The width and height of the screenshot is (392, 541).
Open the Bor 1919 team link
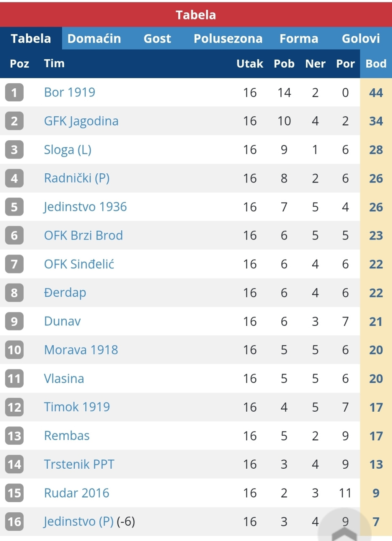[70, 92]
